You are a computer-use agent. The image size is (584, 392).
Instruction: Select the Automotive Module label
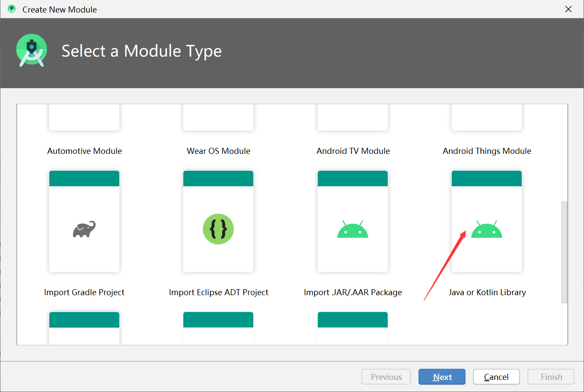click(84, 151)
